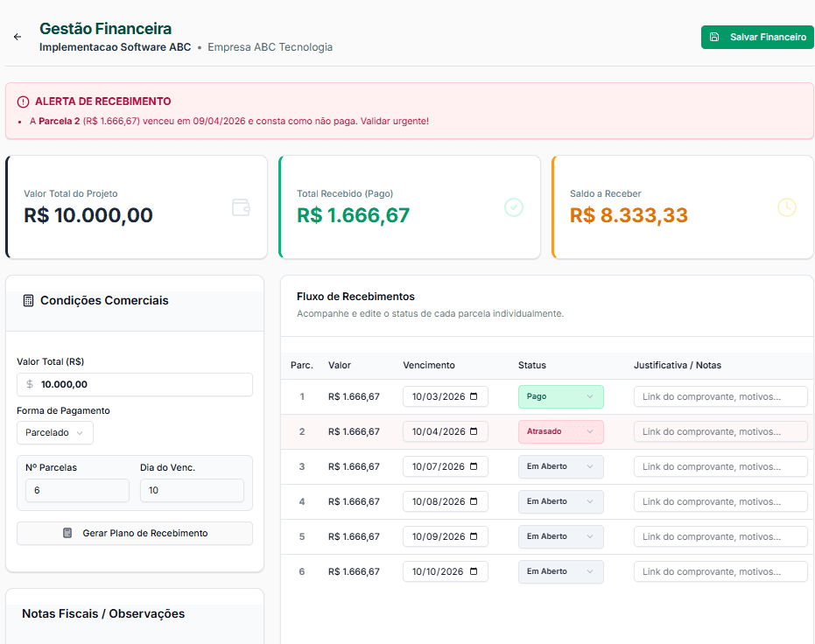Image resolution: width=815 pixels, height=644 pixels.
Task: Click the justificativa notes field for parcela 4
Action: tap(720, 501)
